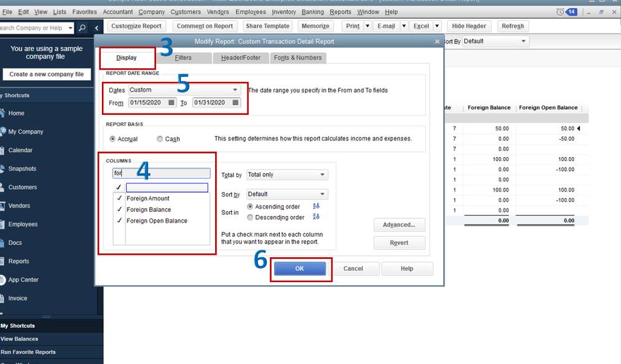Open App Center in the sidebar

pos(24,280)
